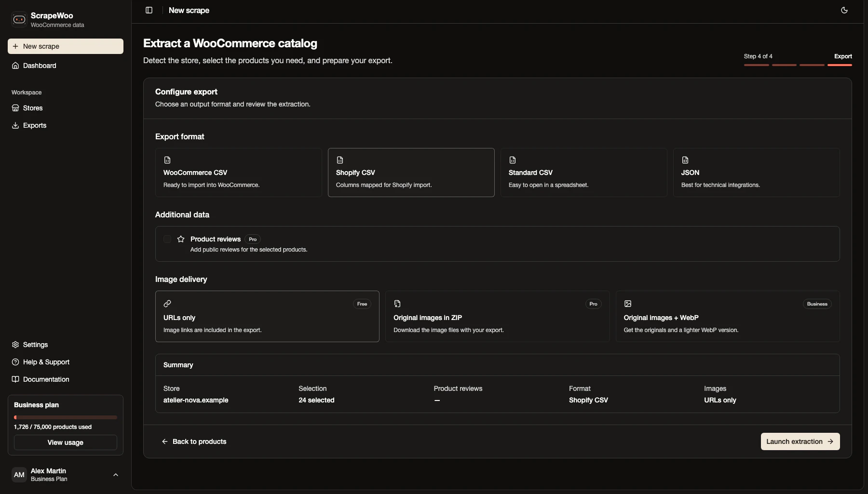Click the Dashboard home icon
Screen dimensions: 868x494
(15, 66)
